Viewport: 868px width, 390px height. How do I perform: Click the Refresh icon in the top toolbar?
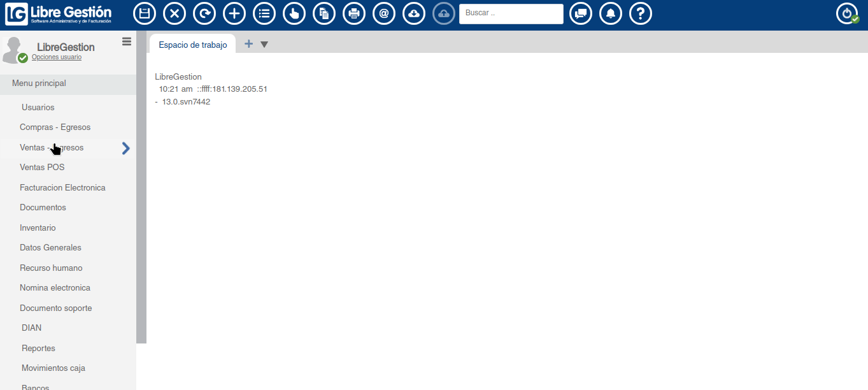click(x=204, y=13)
